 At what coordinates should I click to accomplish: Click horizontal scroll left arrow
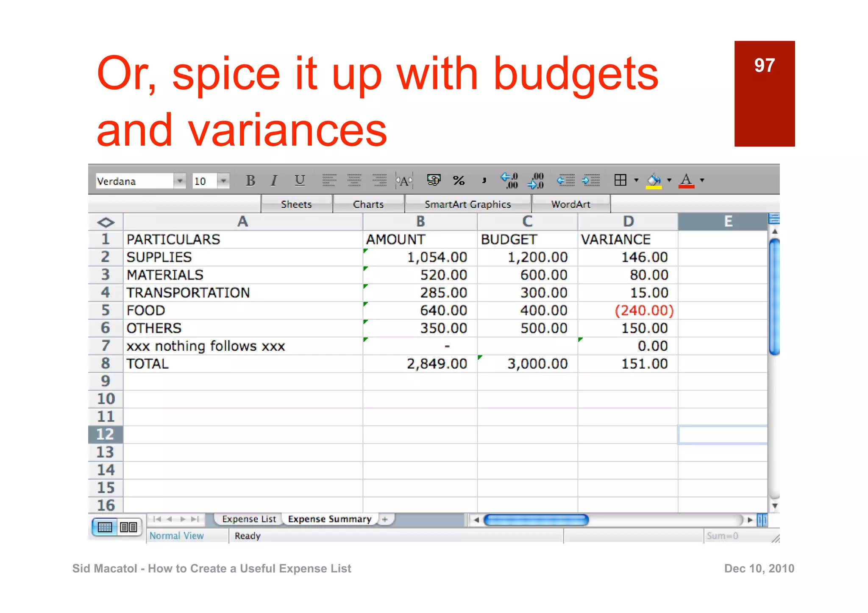[476, 520]
